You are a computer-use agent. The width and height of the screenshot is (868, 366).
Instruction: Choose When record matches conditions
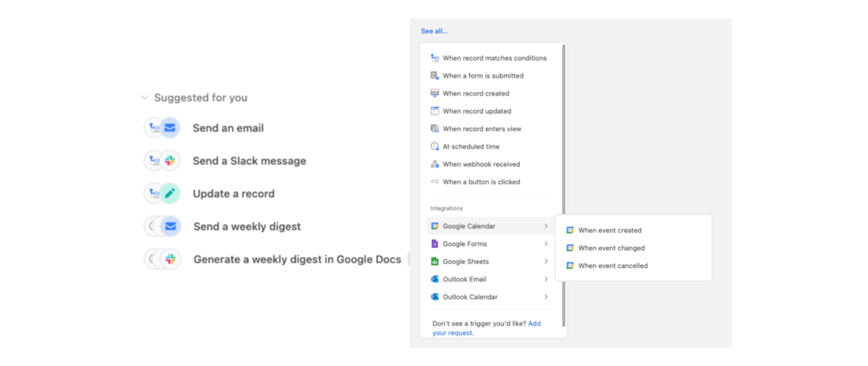pyautogui.click(x=493, y=58)
